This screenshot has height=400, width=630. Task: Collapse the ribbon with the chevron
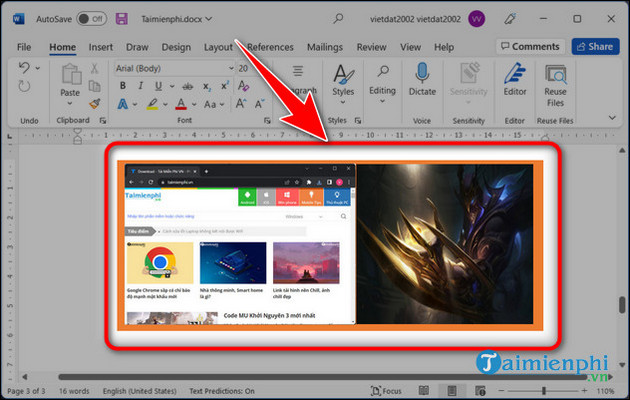pyautogui.click(x=612, y=118)
